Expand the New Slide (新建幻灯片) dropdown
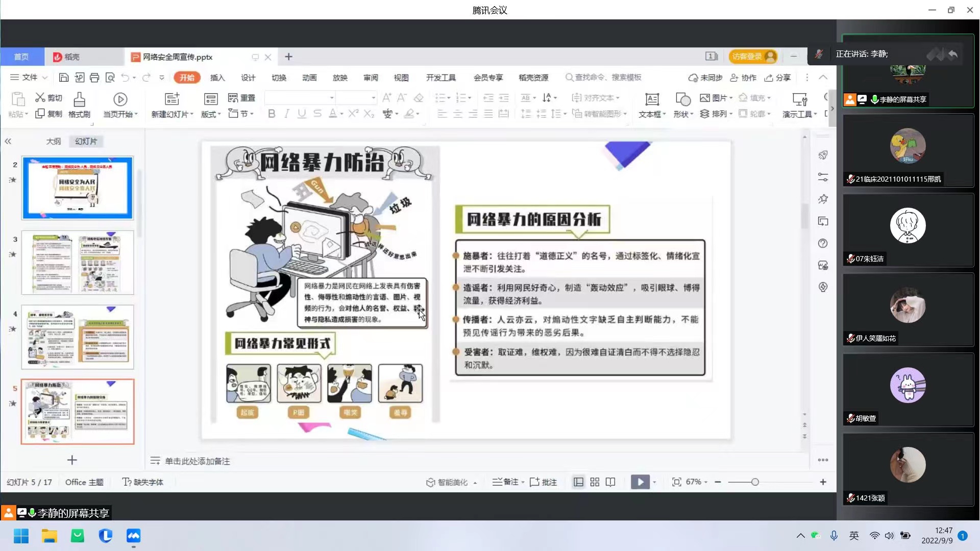 tap(192, 114)
